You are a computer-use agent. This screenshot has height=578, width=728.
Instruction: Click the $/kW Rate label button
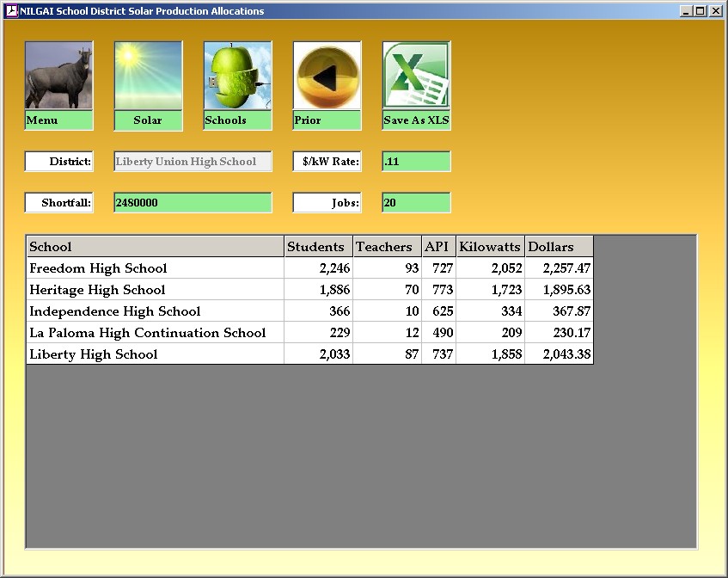click(x=327, y=161)
